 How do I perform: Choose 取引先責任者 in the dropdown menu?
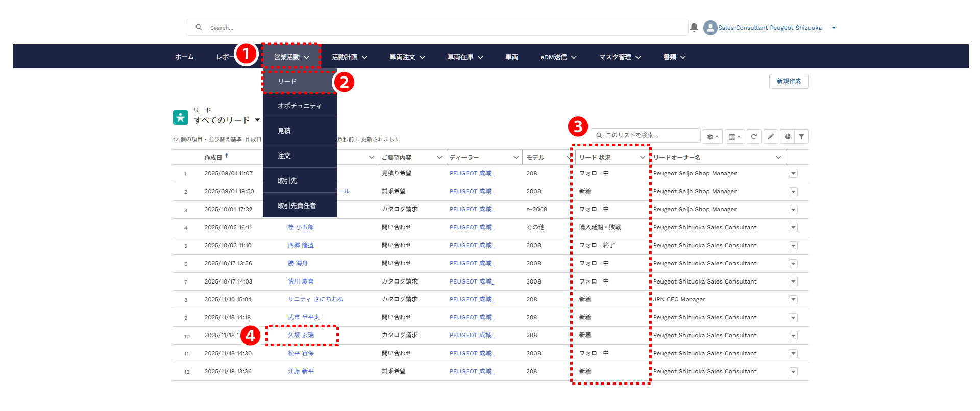pos(297,206)
